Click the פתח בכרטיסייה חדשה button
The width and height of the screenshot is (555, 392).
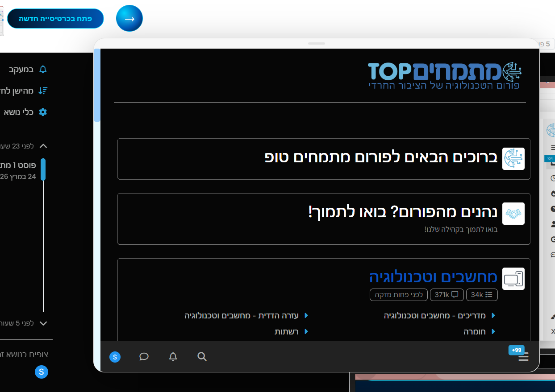pos(55,19)
